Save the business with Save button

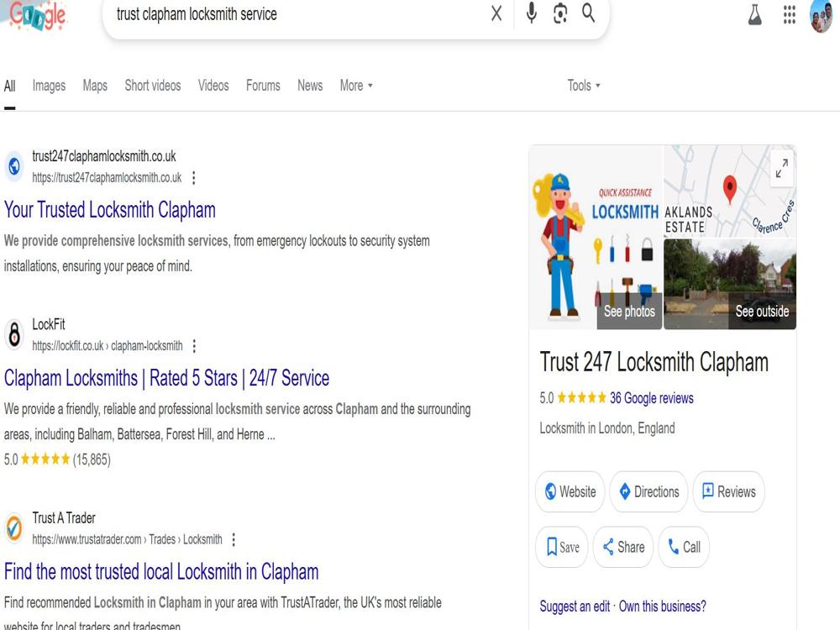click(x=562, y=547)
